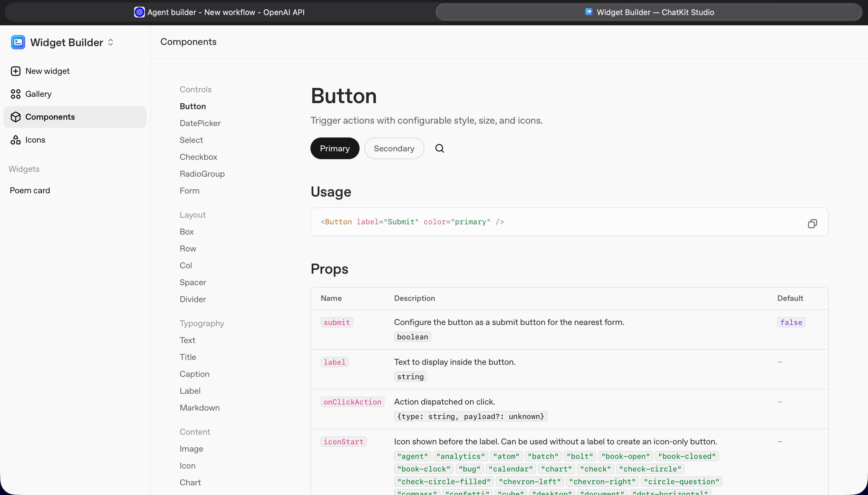The image size is (868, 495).
Task: Switch to Widget Builder ChatKit Studio tab
Action: 649,12
